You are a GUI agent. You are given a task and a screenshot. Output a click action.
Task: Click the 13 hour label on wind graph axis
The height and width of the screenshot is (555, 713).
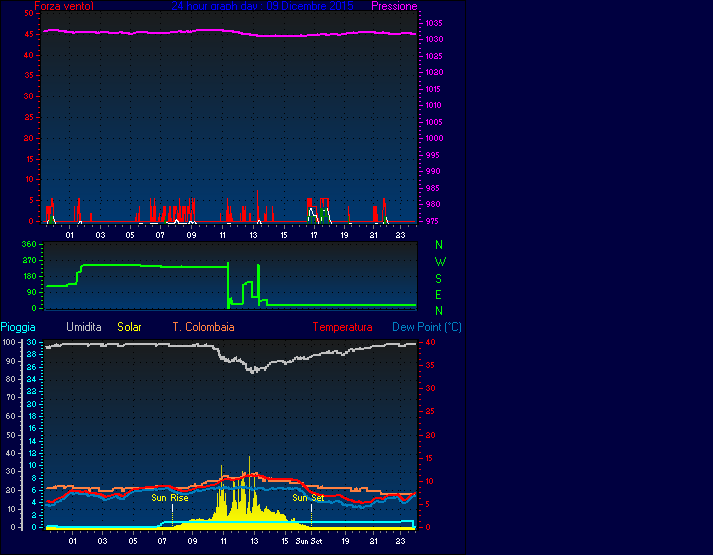(x=253, y=235)
